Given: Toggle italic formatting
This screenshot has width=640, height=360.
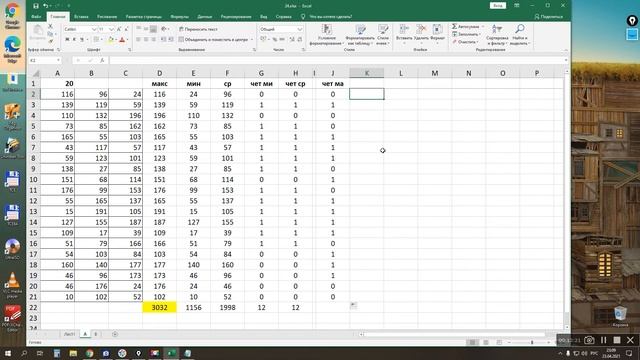Looking at the screenshot, I should [74, 40].
